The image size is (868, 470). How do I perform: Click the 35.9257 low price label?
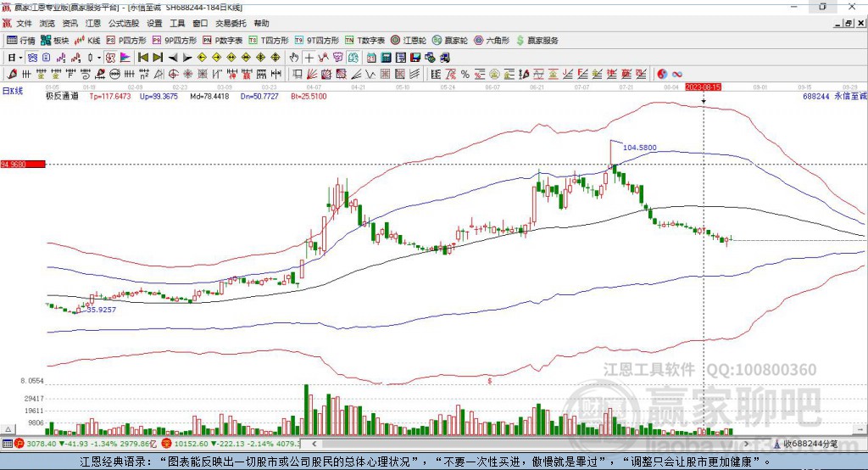[x=102, y=310]
